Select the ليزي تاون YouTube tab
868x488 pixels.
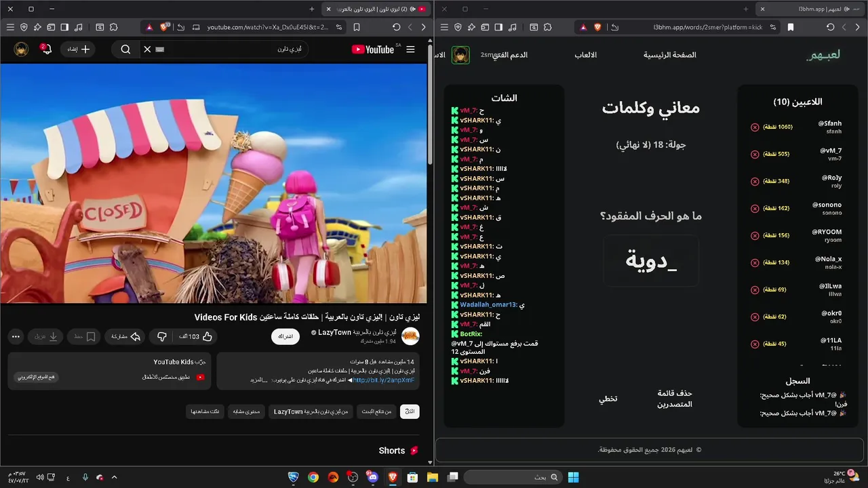(375, 9)
